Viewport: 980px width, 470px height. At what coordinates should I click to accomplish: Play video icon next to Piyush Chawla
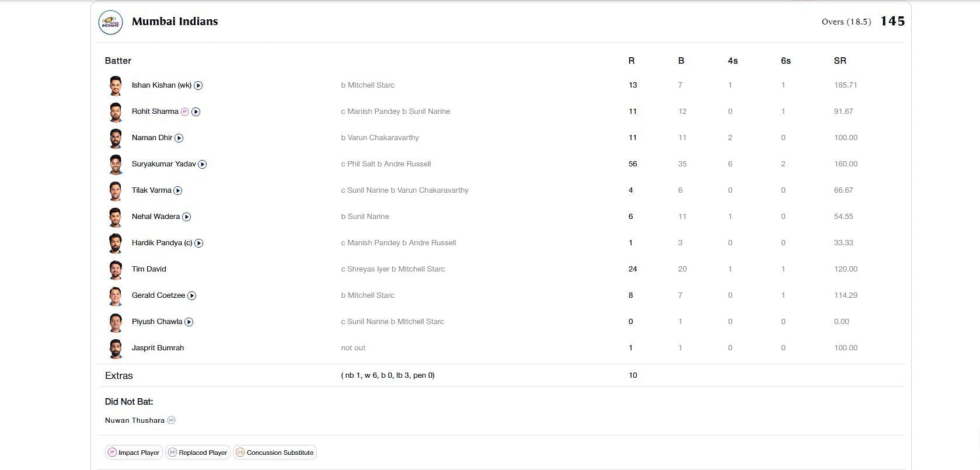189,322
